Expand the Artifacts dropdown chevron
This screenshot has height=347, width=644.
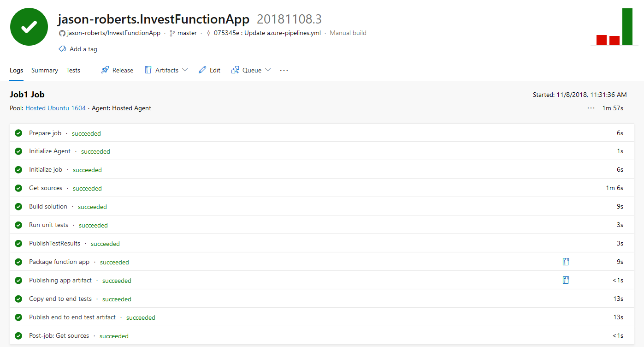click(185, 70)
